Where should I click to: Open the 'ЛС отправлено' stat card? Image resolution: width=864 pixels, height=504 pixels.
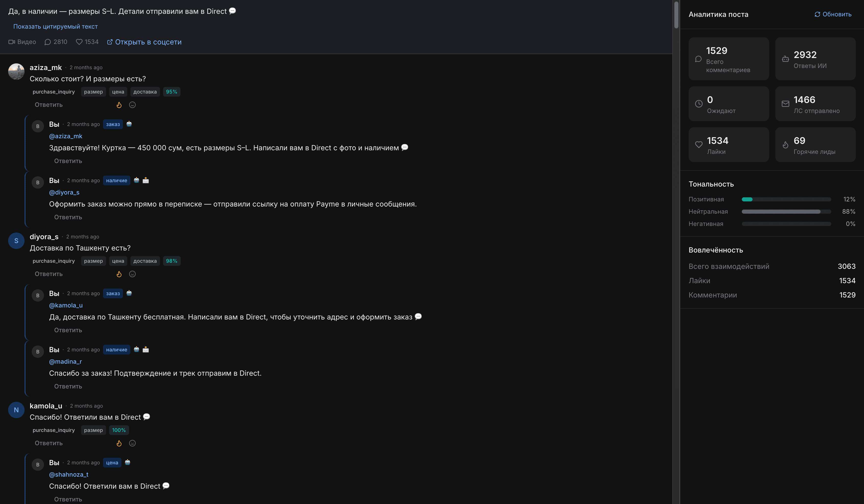tap(815, 104)
